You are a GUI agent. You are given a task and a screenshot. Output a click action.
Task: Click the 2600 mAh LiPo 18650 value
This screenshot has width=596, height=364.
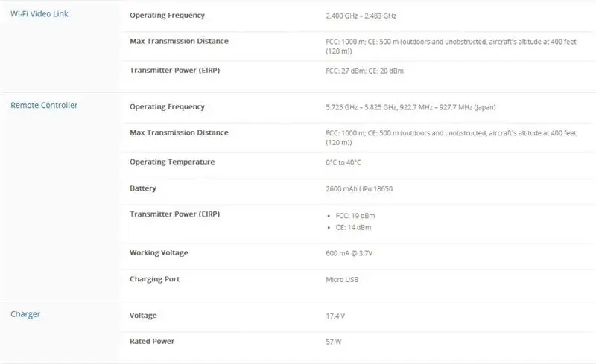click(x=359, y=188)
